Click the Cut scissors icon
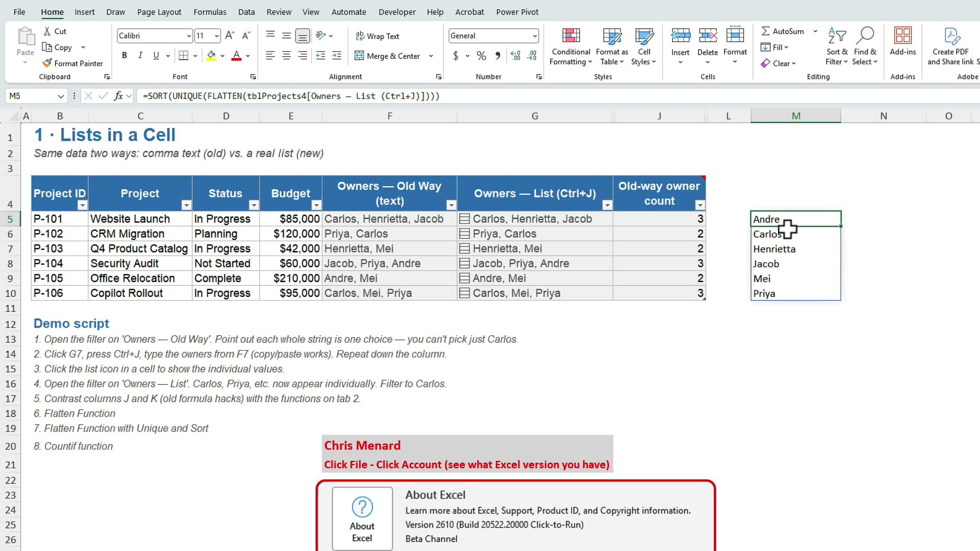 (47, 31)
